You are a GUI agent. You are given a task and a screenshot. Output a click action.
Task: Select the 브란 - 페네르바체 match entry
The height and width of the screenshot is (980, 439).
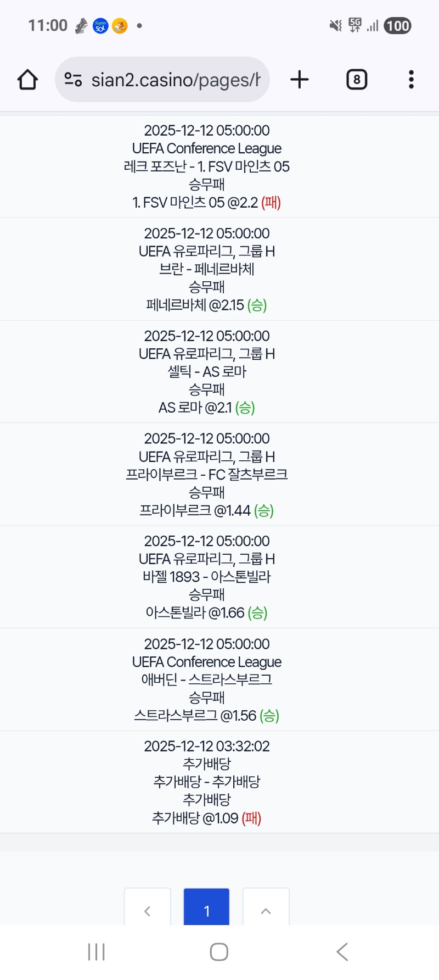207,269
